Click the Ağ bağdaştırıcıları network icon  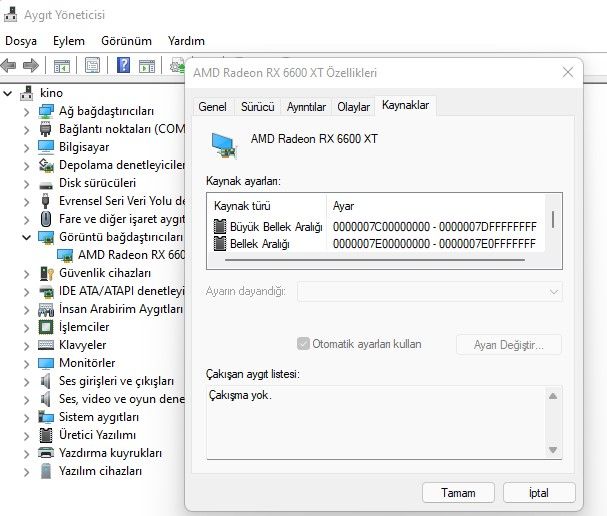[46, 111]
